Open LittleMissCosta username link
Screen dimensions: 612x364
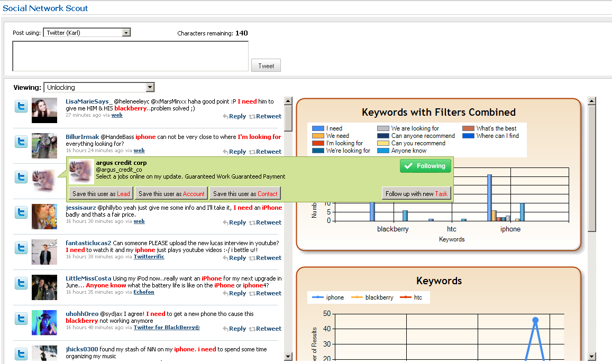pos(88,278)
